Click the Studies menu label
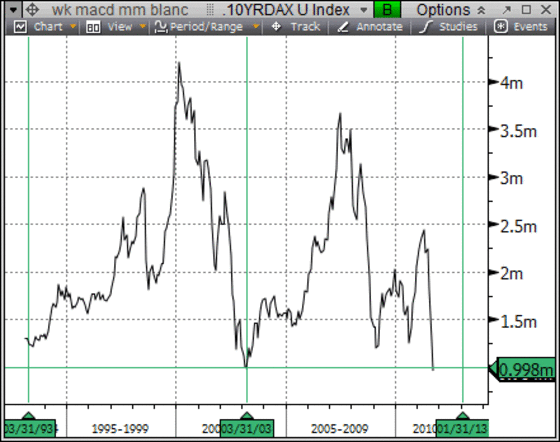560x442 pixels. [459, 27]
